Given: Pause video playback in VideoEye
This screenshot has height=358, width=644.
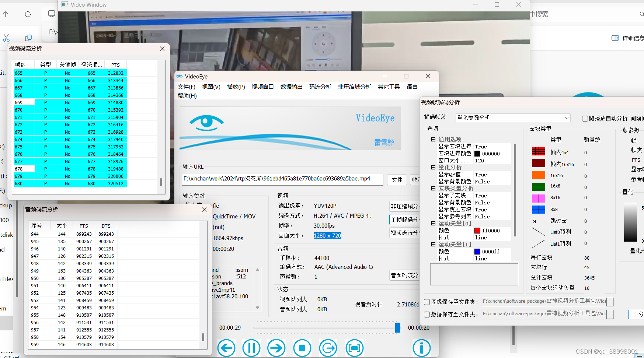Looking at the screenshot, I should point(251,348).
